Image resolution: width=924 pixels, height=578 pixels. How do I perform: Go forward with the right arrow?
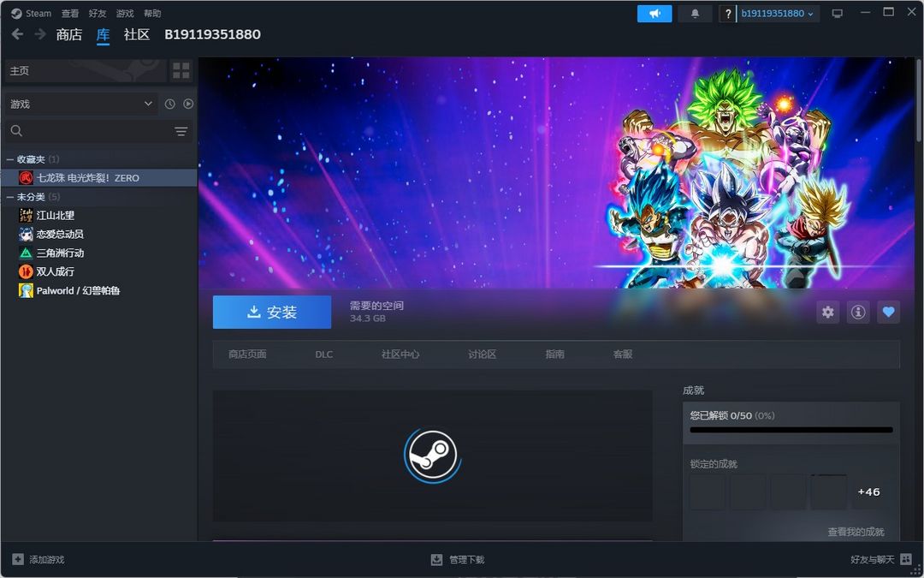(40, 34)
